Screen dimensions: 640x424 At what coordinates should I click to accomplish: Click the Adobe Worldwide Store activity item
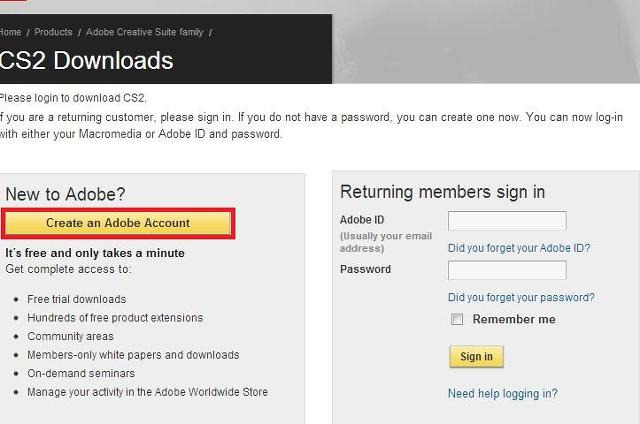147,392
